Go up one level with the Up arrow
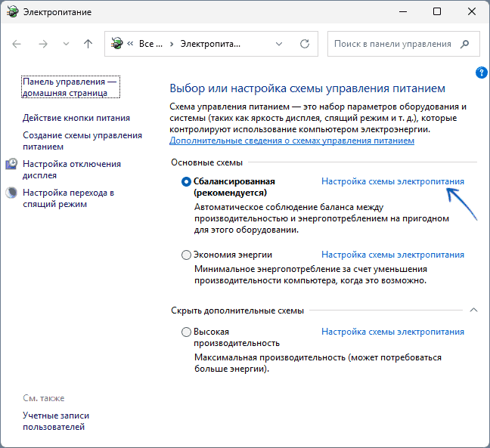Viewport: 490px width, 448px height. (88, 44)
